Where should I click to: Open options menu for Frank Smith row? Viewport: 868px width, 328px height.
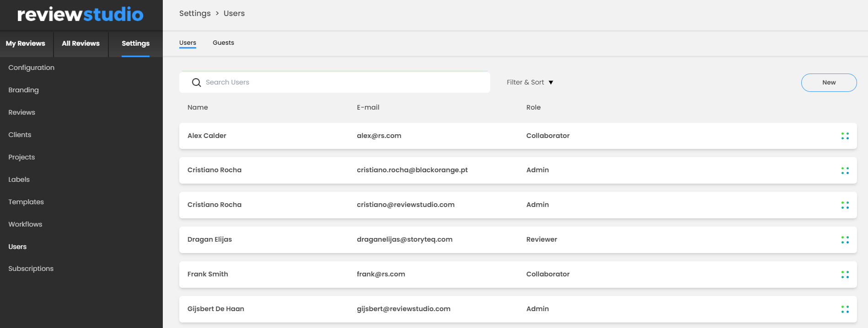tap(845, 275)
